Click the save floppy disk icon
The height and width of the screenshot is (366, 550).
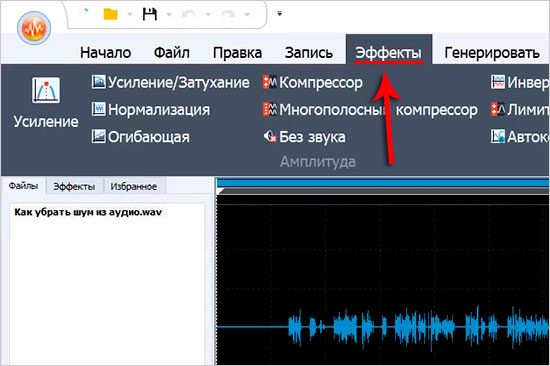[x=149, y=14]
